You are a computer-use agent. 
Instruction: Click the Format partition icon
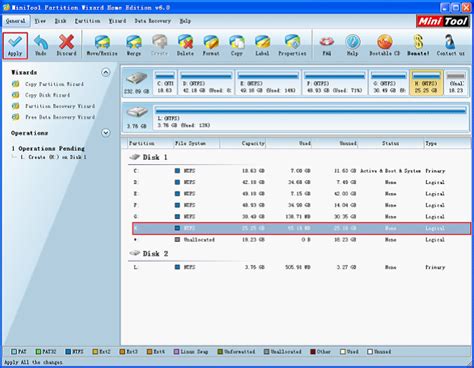(x=211, y=42)
